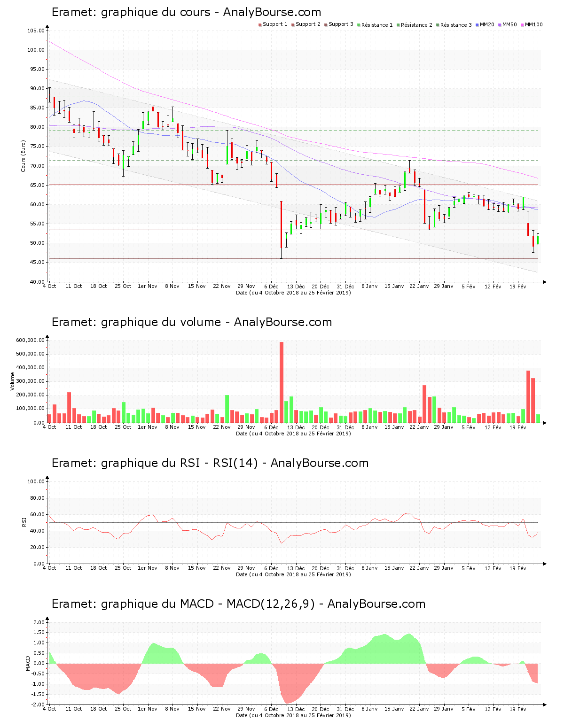Click the 'graphique du MACD - MACD(12,26,9)' title
The image size is (564, 728).
[239, 604]
